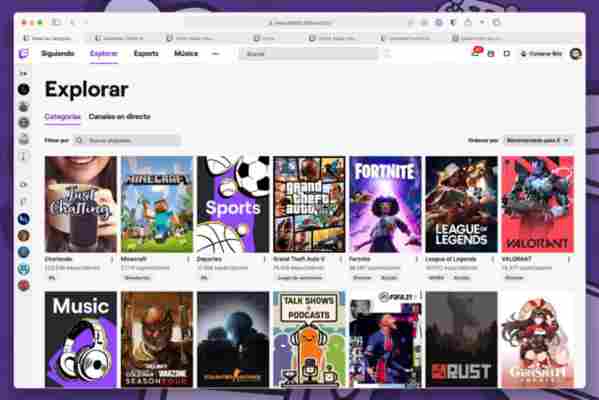Open the whispers chat icon
Image resolution: width=599 pixels, height=400 pixels.
tap(507, 54)
